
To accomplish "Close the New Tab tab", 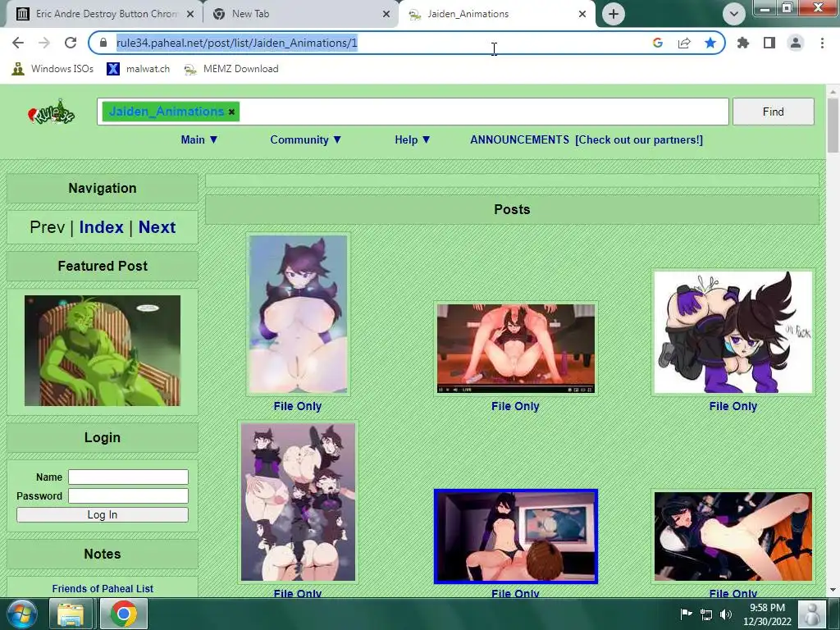I will (386, 14).
